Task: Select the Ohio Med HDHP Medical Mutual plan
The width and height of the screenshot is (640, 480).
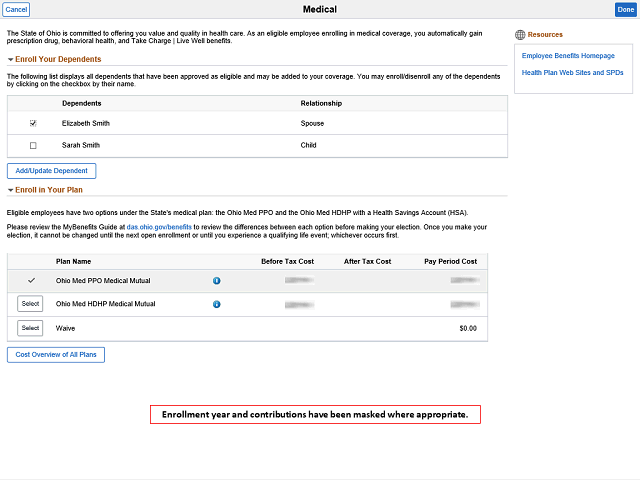Action: (30, 304)
